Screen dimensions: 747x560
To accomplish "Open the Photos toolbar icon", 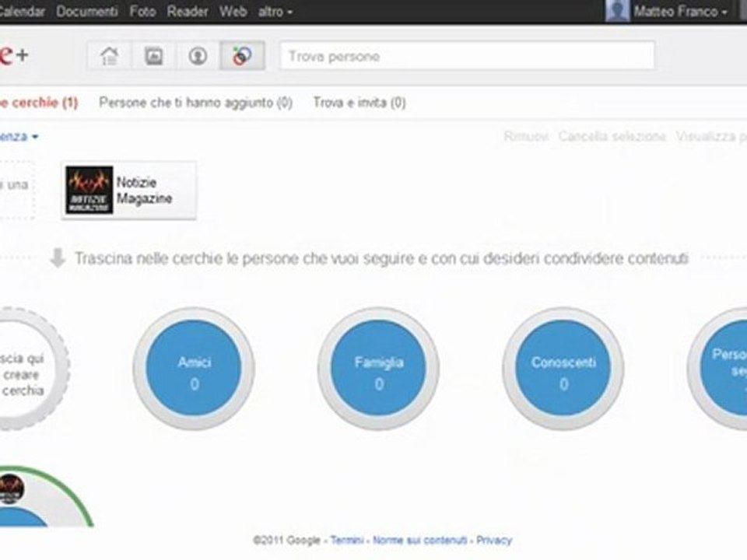I will pos(153,56).
